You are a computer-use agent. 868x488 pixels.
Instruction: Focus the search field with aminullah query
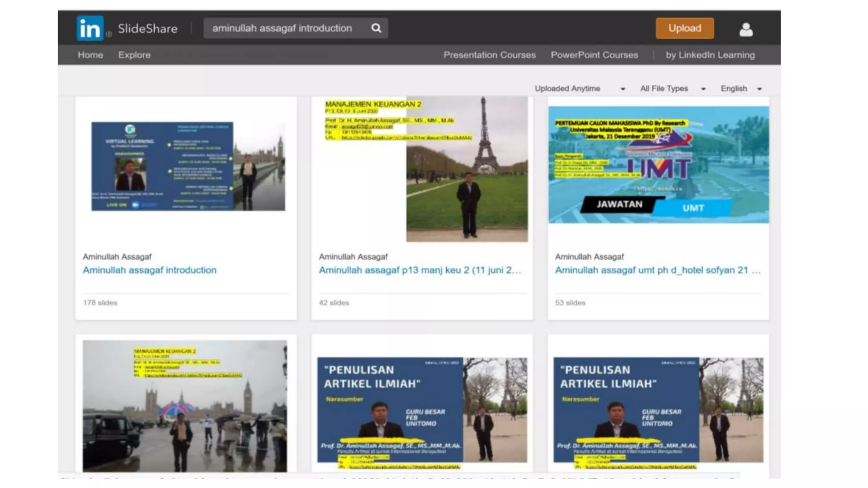point(282,28)
